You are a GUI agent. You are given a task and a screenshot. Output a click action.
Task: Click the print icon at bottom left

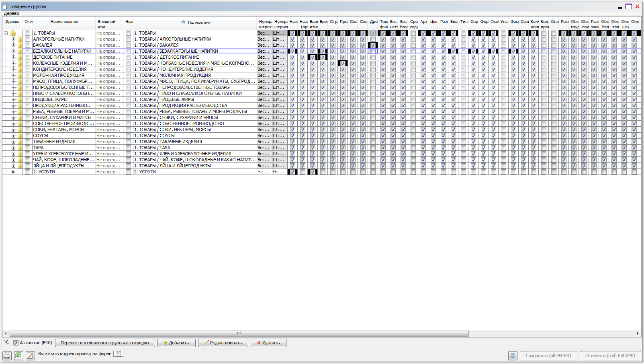pos(7,356)
